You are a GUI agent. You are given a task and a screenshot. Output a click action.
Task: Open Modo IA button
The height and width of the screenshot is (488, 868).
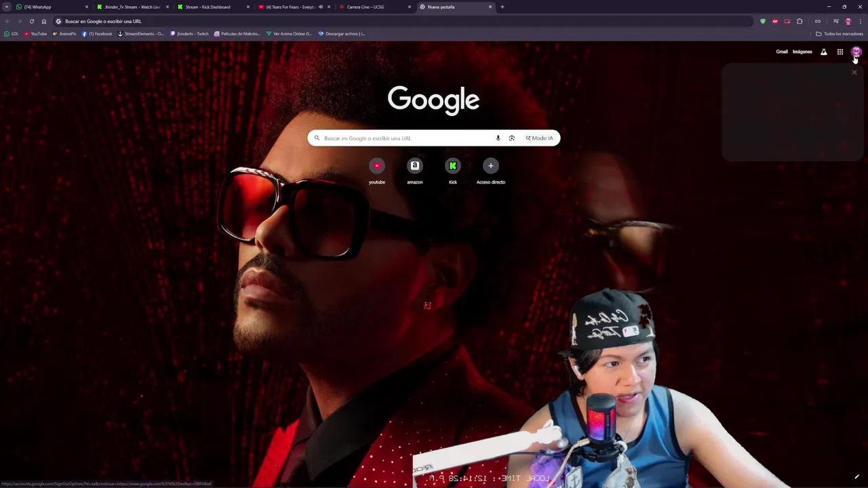click(540, 138)
